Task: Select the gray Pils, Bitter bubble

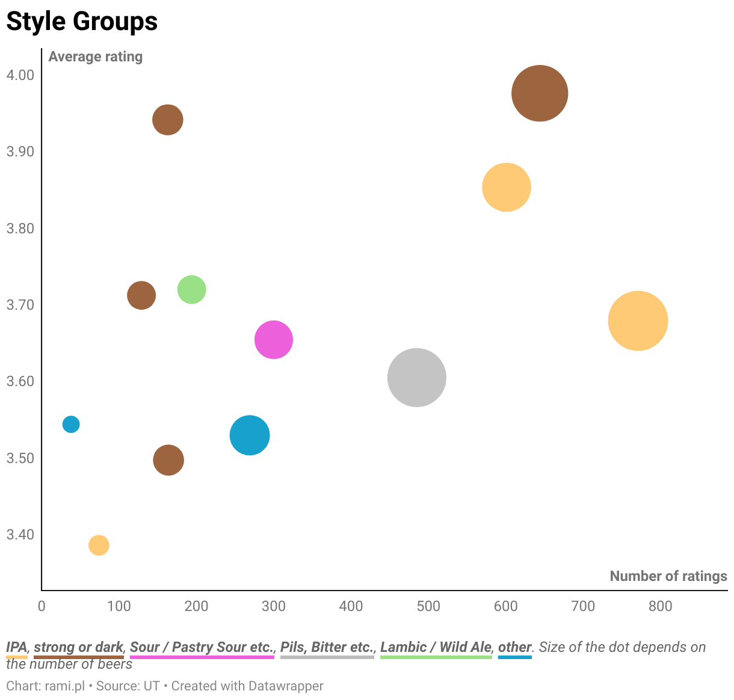Action: [416, 378]
